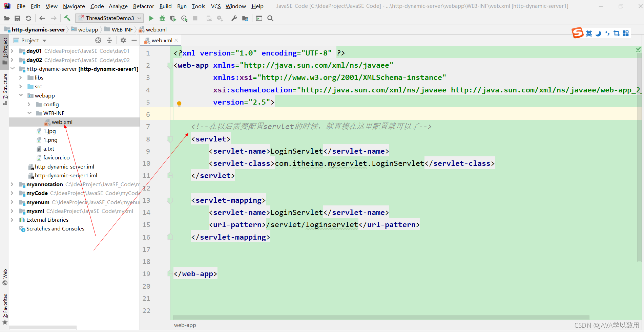Click the Run Anything toolbar icon
Image resolution: width=644 pixels, height=332 pixels.
tap(259, 18)
